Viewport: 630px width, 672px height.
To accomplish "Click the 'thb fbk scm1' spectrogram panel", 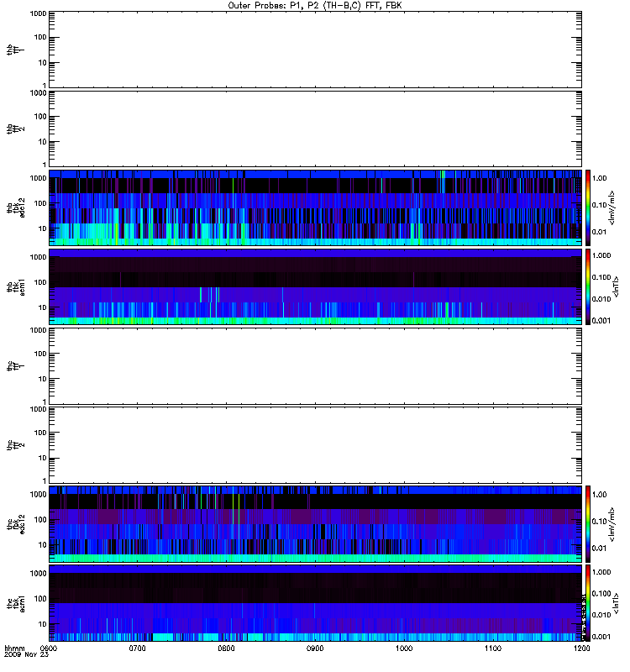I will pyautogui.click(x=316, y=286).
